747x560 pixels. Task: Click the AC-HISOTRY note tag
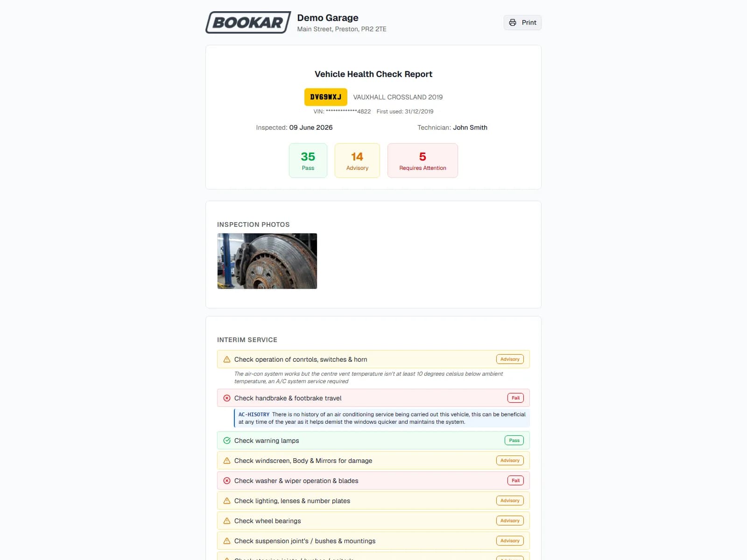[x=254, y=414]
